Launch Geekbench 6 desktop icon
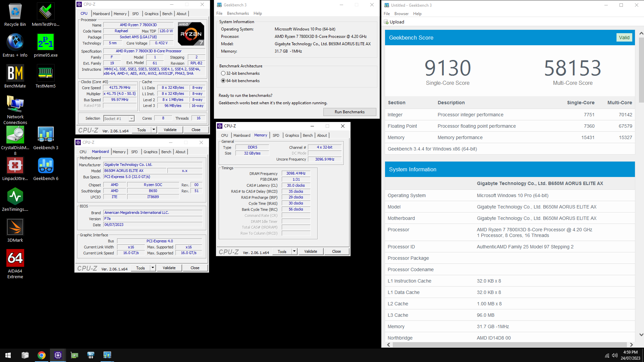Viewport: 644px width, 362px height. pos(46,169)
